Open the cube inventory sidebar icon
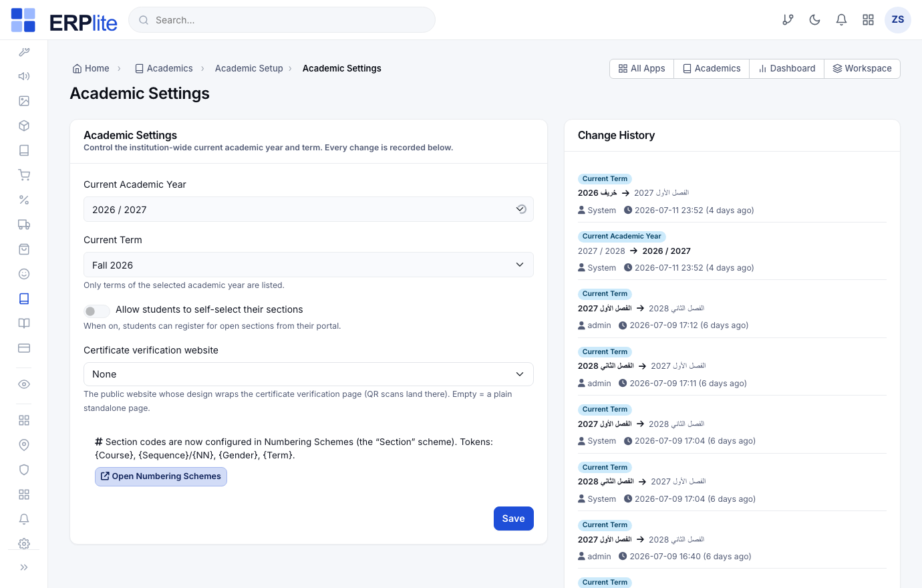Screen dimensions: 922x588 tap(24, 126)
